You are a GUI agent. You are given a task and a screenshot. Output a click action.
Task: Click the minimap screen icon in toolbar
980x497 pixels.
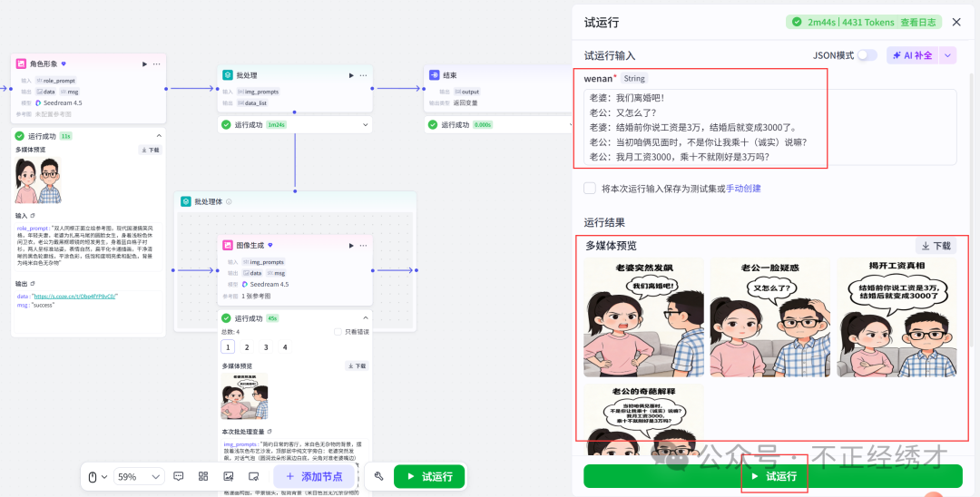[253, 476]
